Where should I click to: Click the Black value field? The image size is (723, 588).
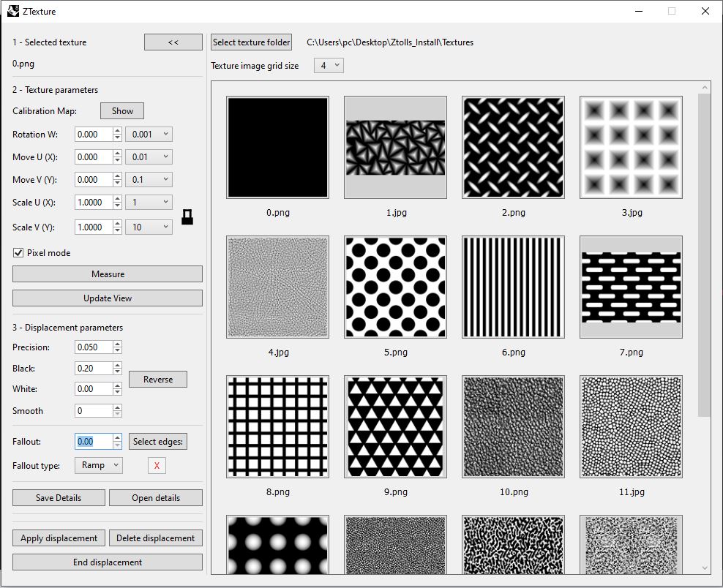[x=94, y=368]
